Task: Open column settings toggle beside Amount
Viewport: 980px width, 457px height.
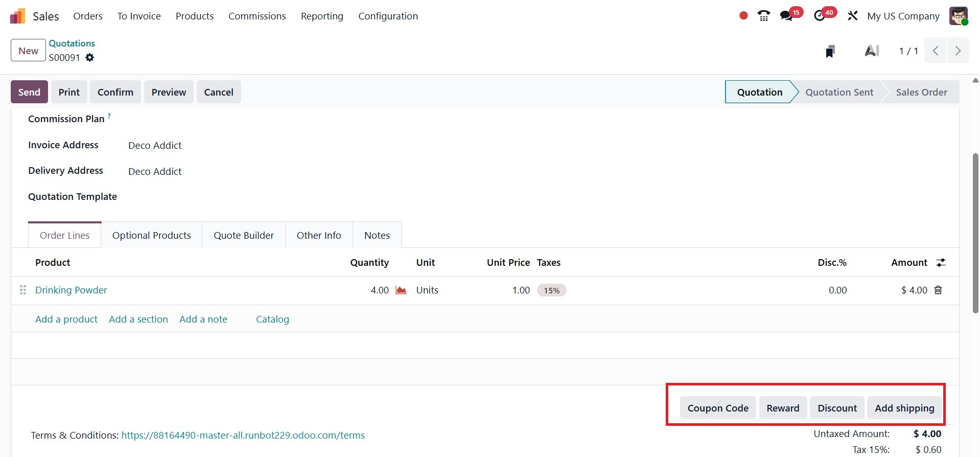Action: pos(941,263)
